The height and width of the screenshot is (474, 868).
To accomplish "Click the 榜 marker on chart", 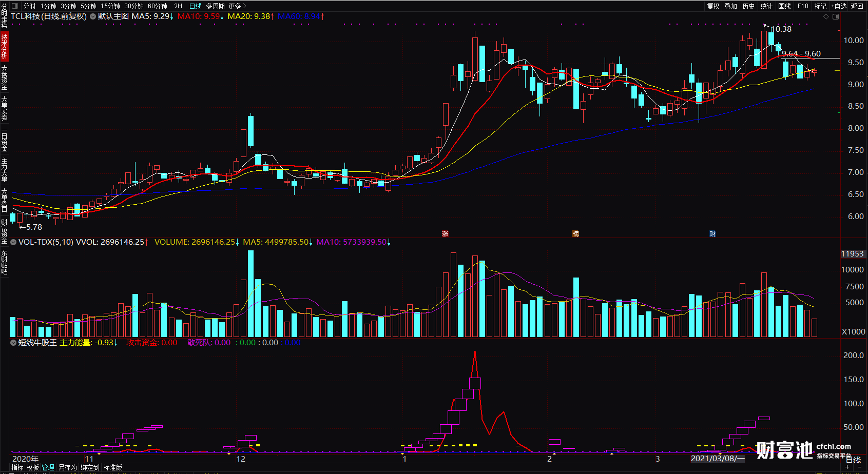I will [575, 233].
